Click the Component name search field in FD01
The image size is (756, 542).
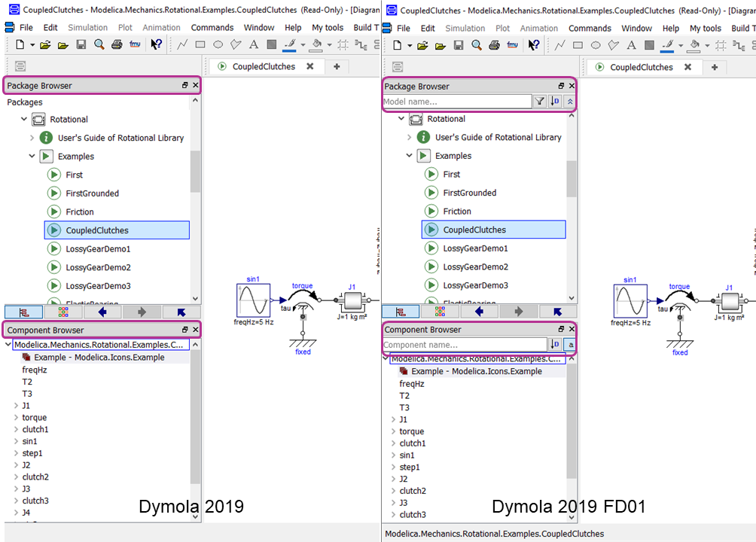(465, 344)
